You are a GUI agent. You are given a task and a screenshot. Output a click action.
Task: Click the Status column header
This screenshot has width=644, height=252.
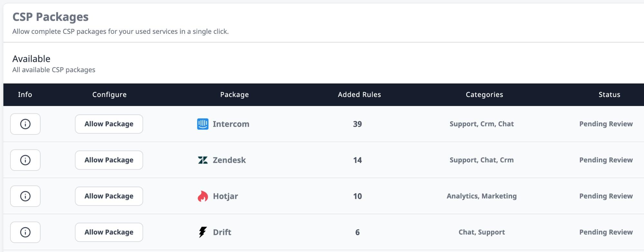click(609, 95)
